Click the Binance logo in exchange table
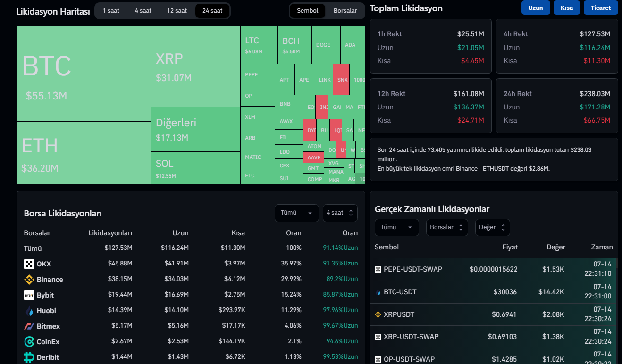622x364 pixels. click(29, 280)
